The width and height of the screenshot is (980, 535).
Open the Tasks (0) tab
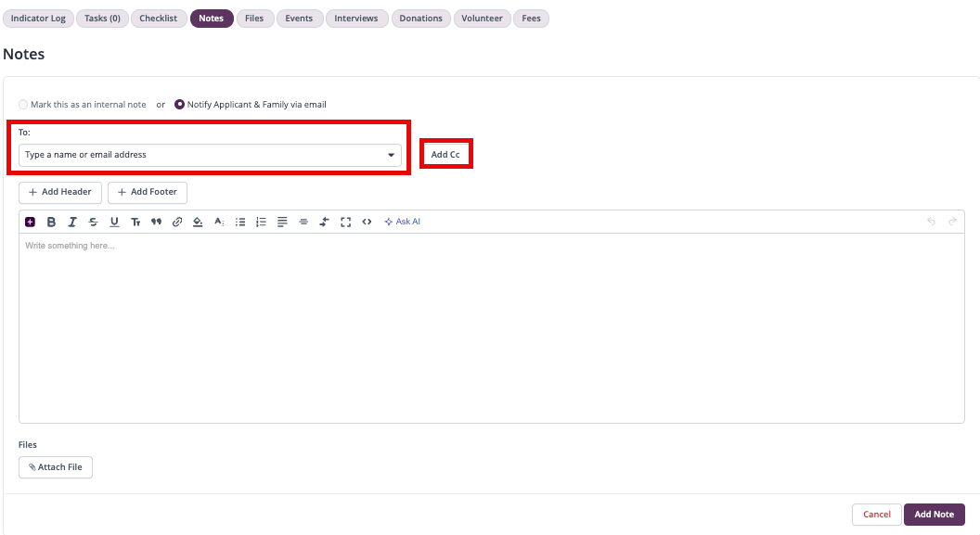[102, 19]
